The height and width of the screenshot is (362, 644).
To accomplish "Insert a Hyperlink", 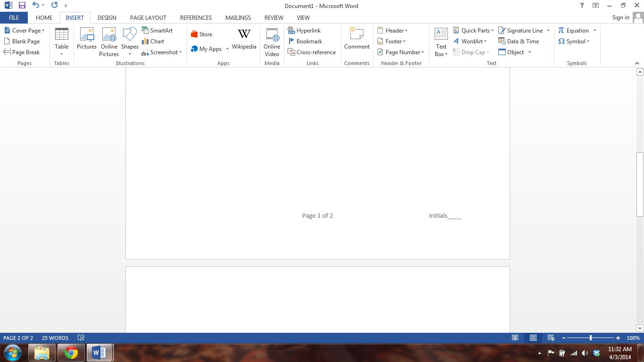I will (304, 30).
